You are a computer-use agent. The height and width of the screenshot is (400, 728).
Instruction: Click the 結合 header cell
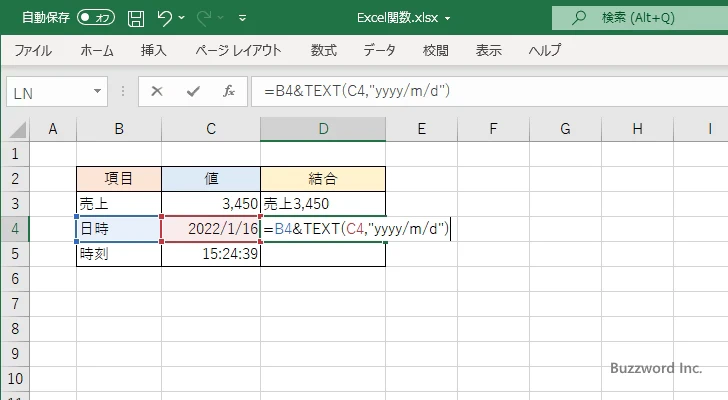[x=323, y=179]
